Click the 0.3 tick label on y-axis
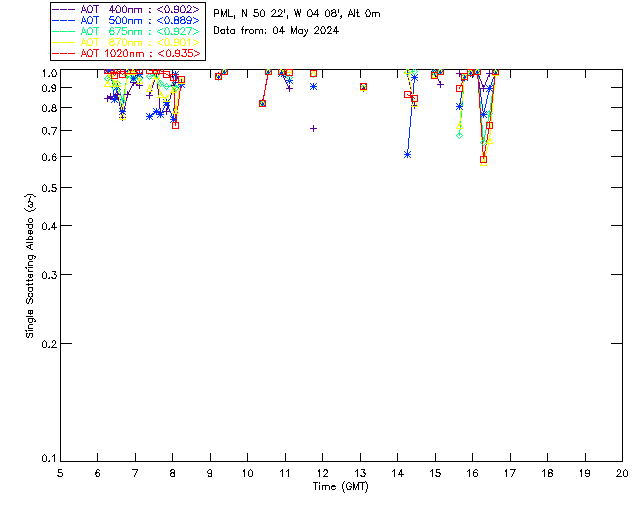This screenshot has height=512, width=640. click(x=49, y=275)
